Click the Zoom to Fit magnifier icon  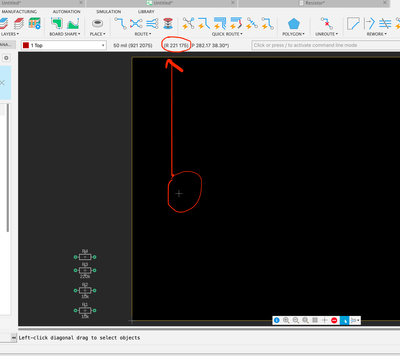(x=305, y=320)
